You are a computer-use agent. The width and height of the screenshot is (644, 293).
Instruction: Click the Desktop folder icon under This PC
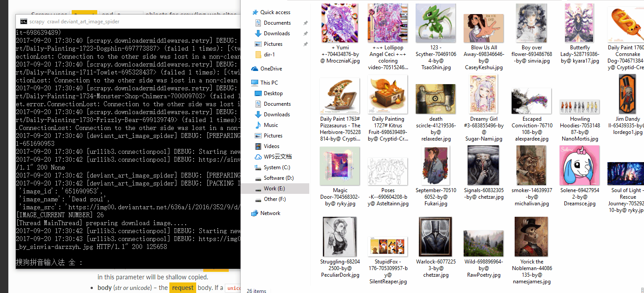[258, 93]
